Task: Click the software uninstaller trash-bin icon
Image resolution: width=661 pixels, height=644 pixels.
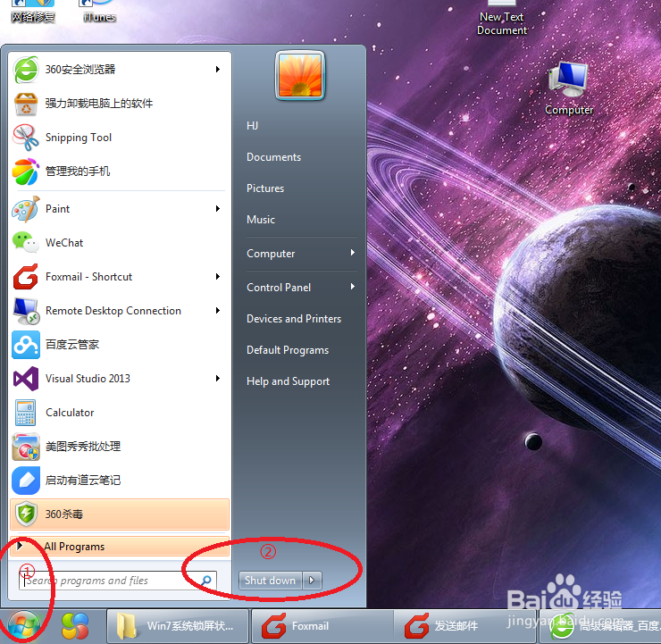Action: coord(26,104)
